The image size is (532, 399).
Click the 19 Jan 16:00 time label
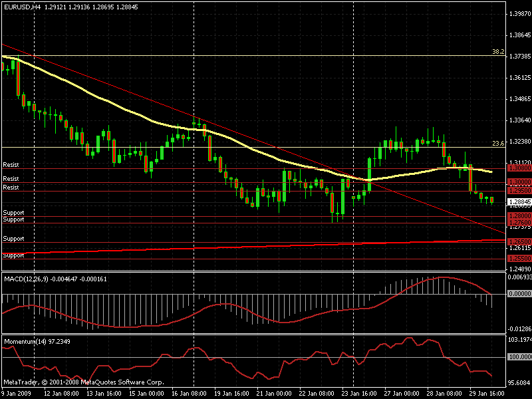tap(231, 394)
